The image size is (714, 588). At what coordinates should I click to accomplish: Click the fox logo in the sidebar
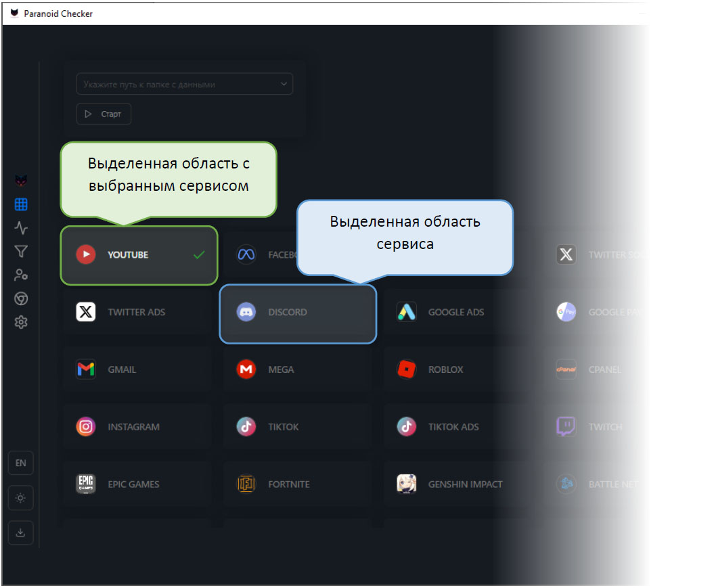[x=21, y=181]
